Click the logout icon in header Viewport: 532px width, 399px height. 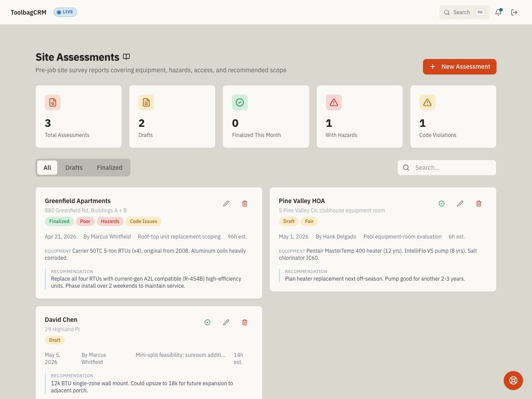[x=514, y=12]
